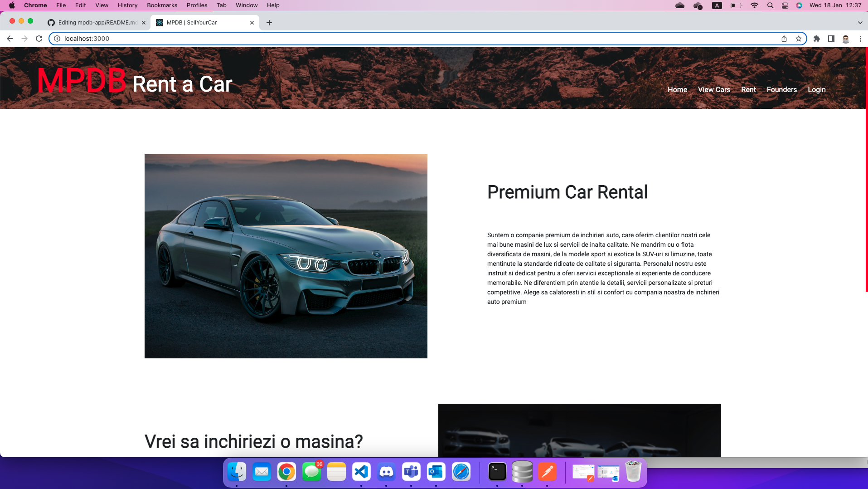Open the Chrome extensions puzzle icon

[x=817, y=39]
